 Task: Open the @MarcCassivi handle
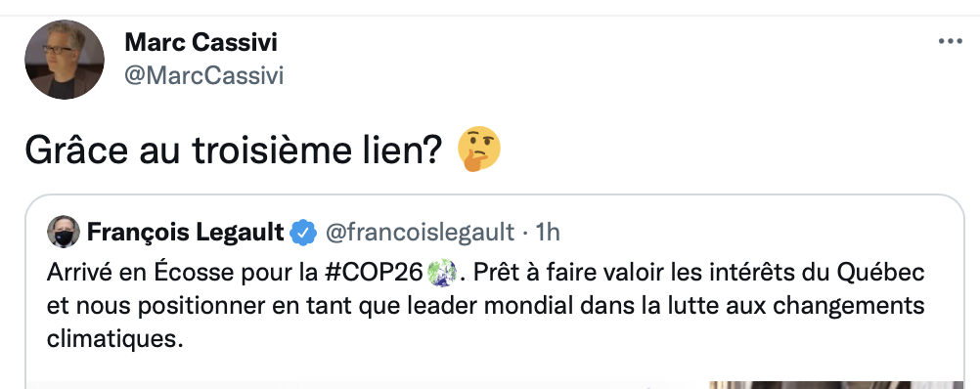(x=203, y=75)
